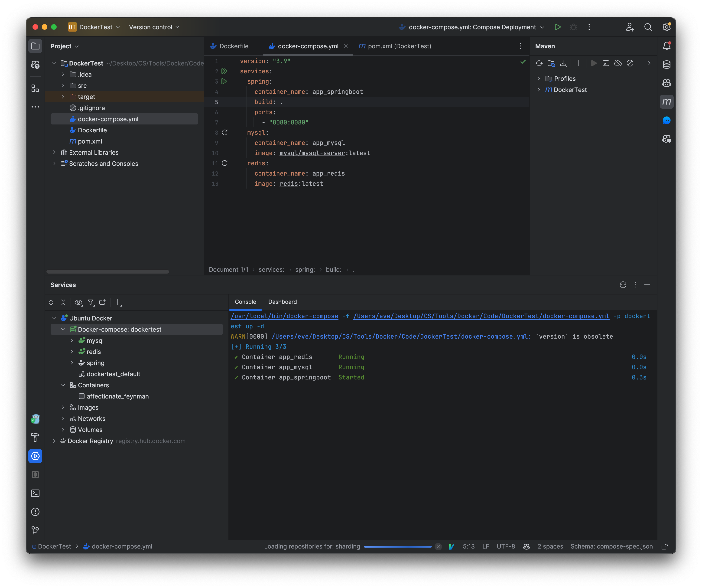Select the Maven tool window icon
Screen dimensions: 702x588
click(x=666, y=102)
